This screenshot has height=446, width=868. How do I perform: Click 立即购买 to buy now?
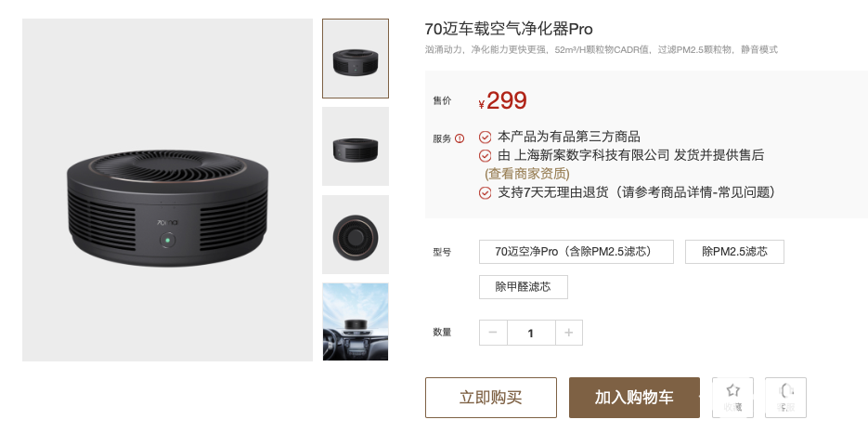[491, 398]
